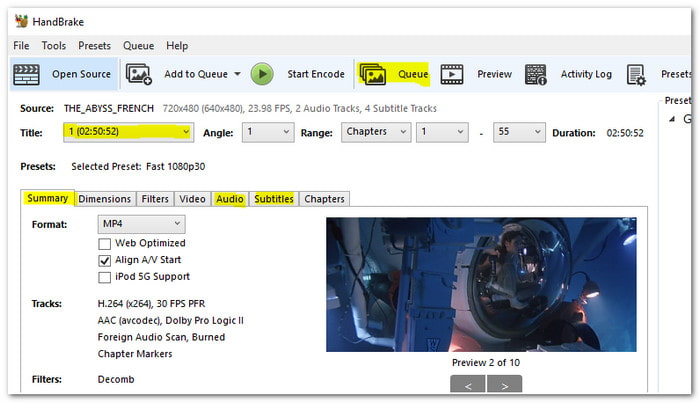The width and height of the screenshot is (700, 403).
Task: Click the Preview filmstrip icon
Action: 452,74
